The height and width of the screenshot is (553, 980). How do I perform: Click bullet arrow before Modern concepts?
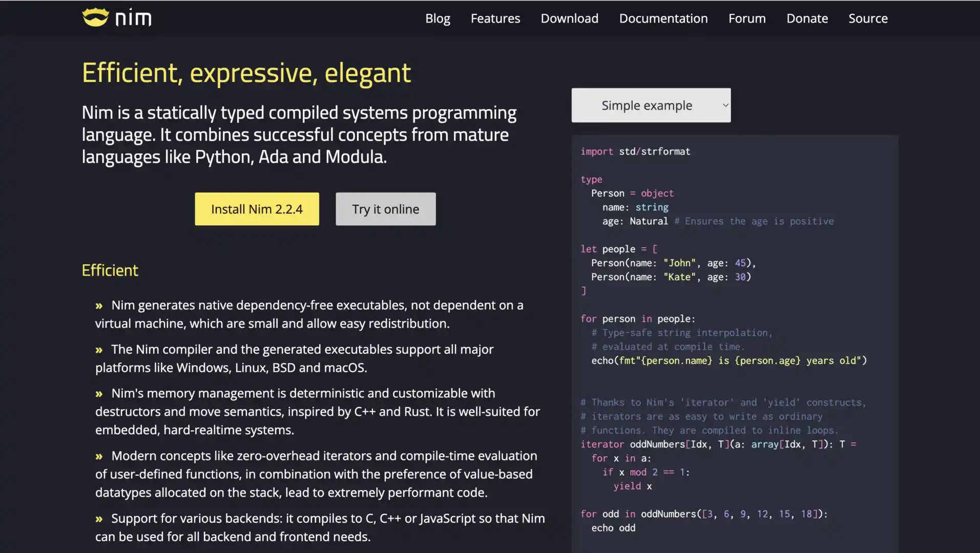coord(99,457)
